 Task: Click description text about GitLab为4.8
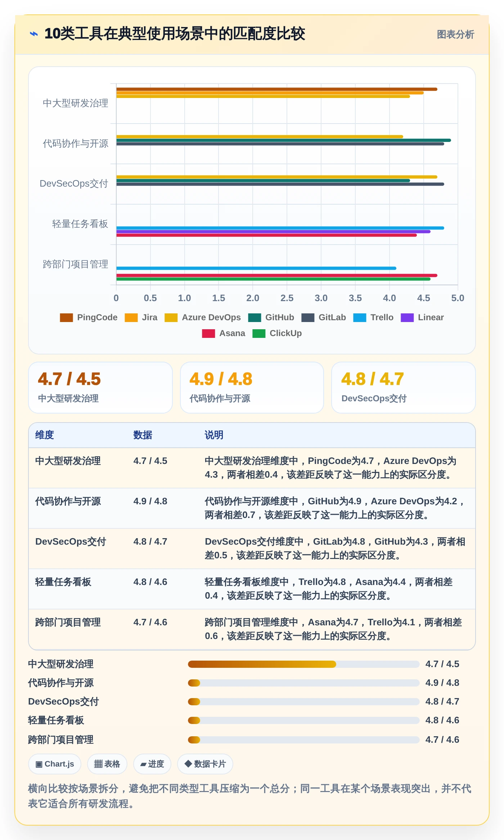pos(335,549)
